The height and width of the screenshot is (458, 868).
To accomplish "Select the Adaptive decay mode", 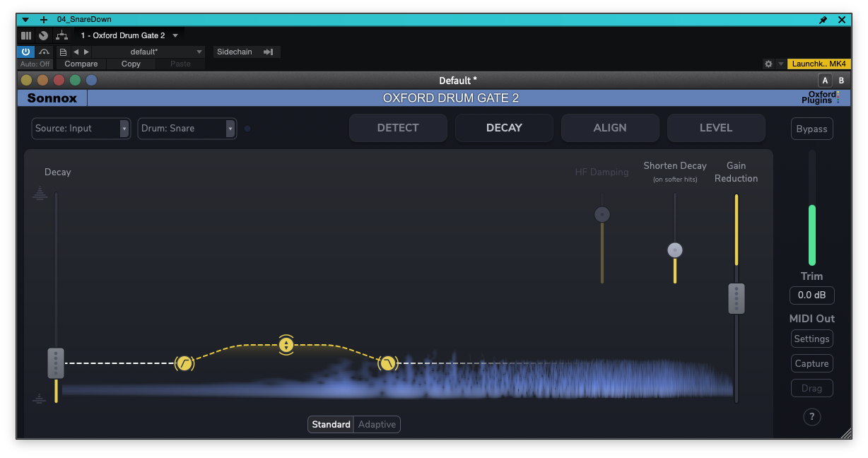I will click(377, 424).
